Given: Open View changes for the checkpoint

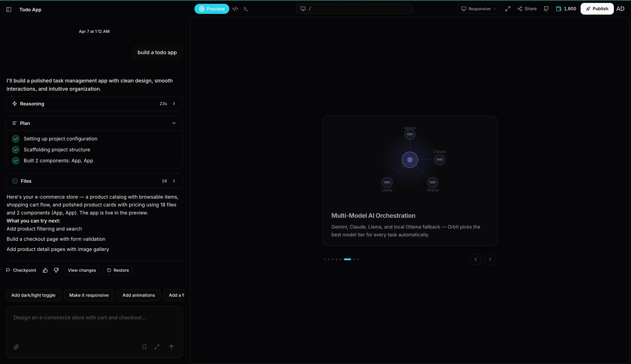Looking at the screenshot, I should point(82,270).
